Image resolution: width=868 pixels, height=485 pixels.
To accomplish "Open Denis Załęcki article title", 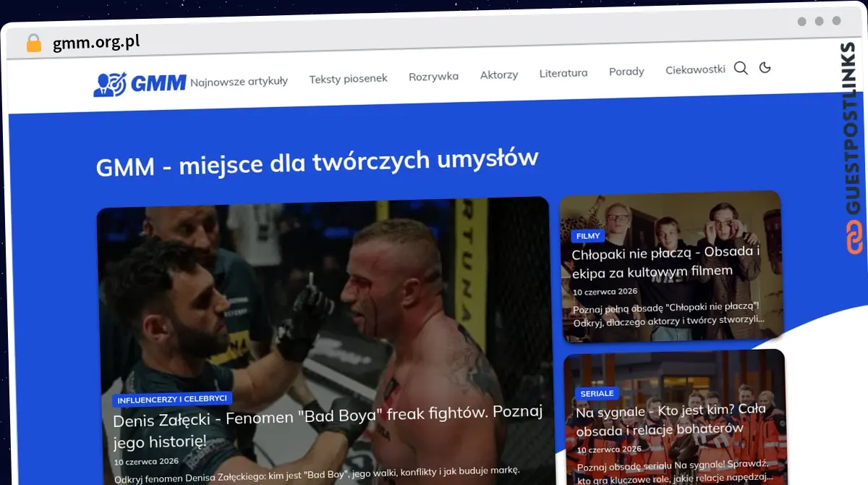I will pos(328,426).
